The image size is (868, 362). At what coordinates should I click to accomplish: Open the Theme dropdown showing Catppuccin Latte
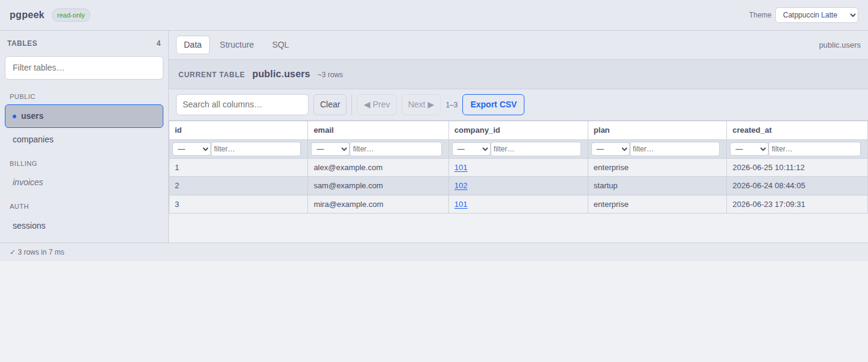816,15
